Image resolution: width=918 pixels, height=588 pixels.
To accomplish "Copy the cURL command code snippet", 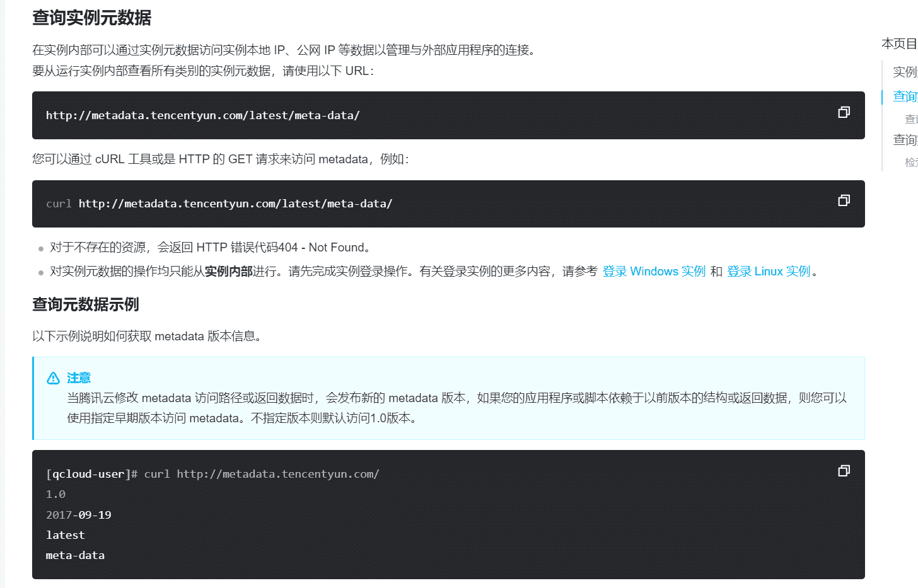I will [x=844, y=200].
